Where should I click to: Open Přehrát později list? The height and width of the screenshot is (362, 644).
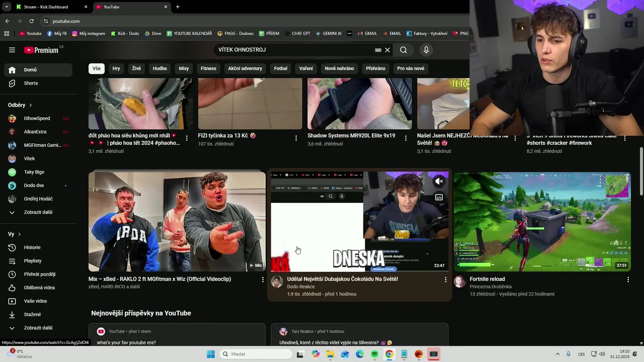tap(38, 274)
